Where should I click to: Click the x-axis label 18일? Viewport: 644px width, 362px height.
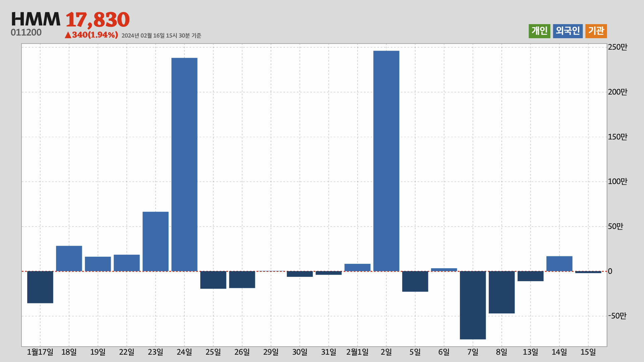69,352
